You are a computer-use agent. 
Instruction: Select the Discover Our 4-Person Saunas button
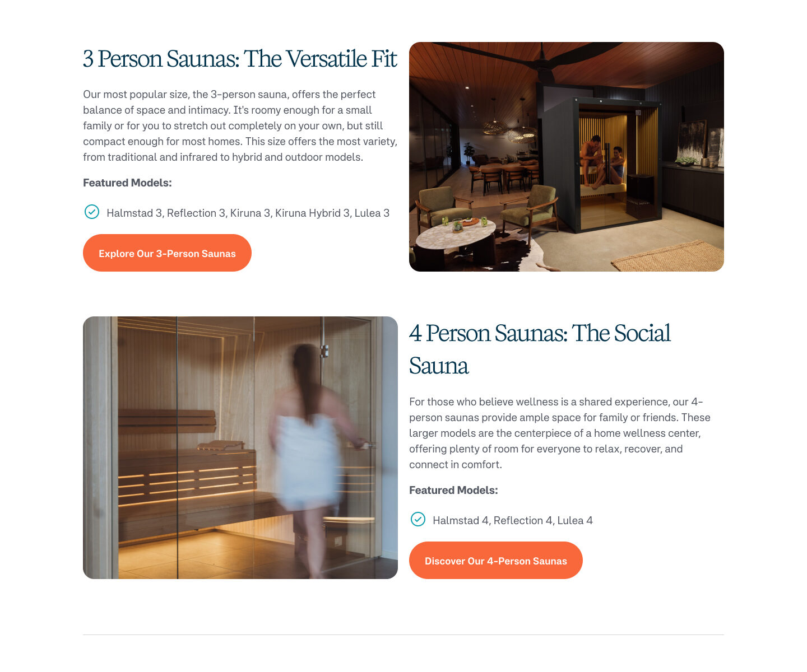pos(496,561)
